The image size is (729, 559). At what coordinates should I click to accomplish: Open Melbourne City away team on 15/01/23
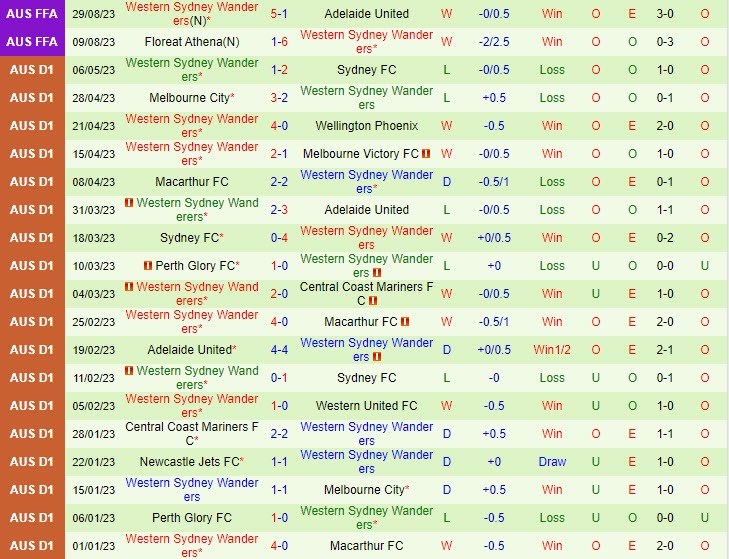[364, 490]
